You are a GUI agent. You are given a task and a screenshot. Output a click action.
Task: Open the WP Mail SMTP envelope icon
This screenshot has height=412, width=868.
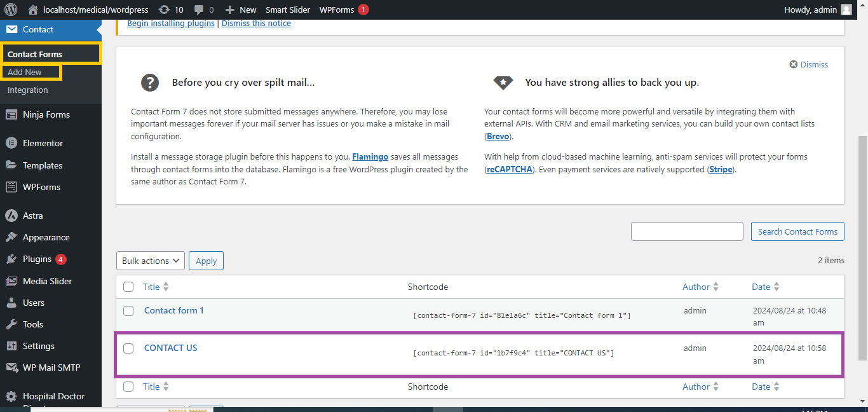click(x=11, y=367)
